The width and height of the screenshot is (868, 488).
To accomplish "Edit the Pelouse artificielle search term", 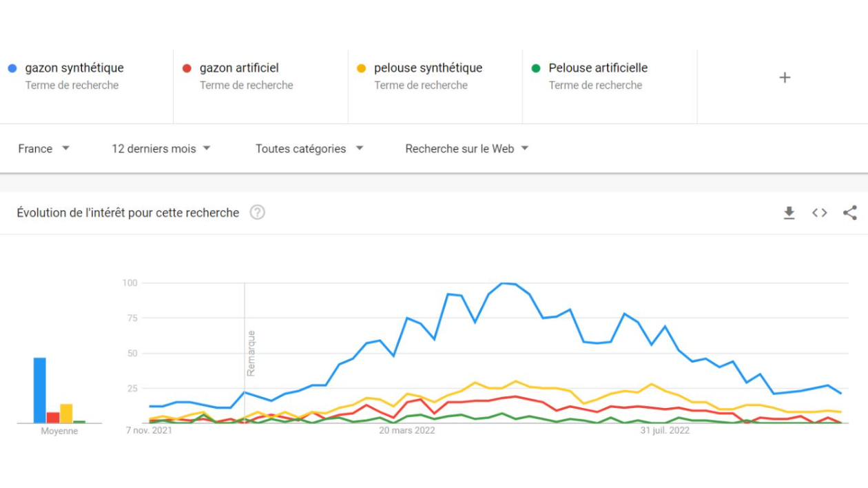I will (598, 68).
